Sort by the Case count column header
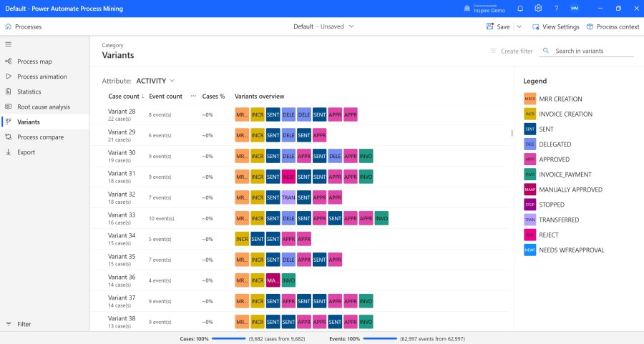The image size is (644, 344). point(124,96)
